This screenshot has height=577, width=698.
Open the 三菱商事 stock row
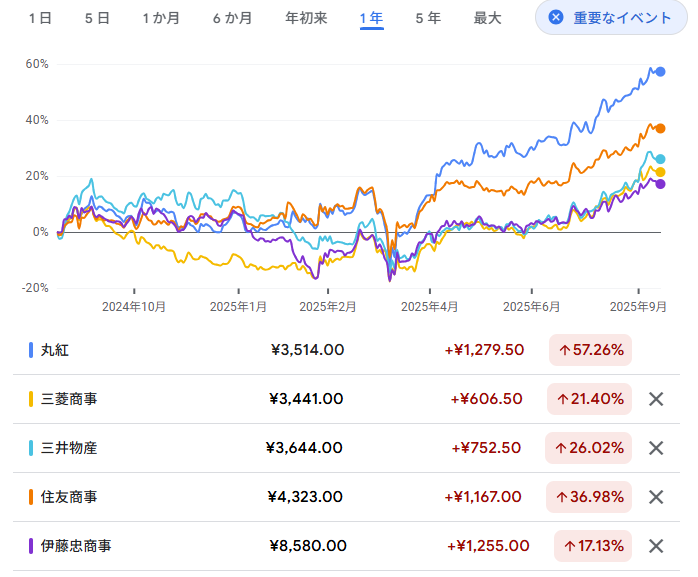click(x=346, y=399)
